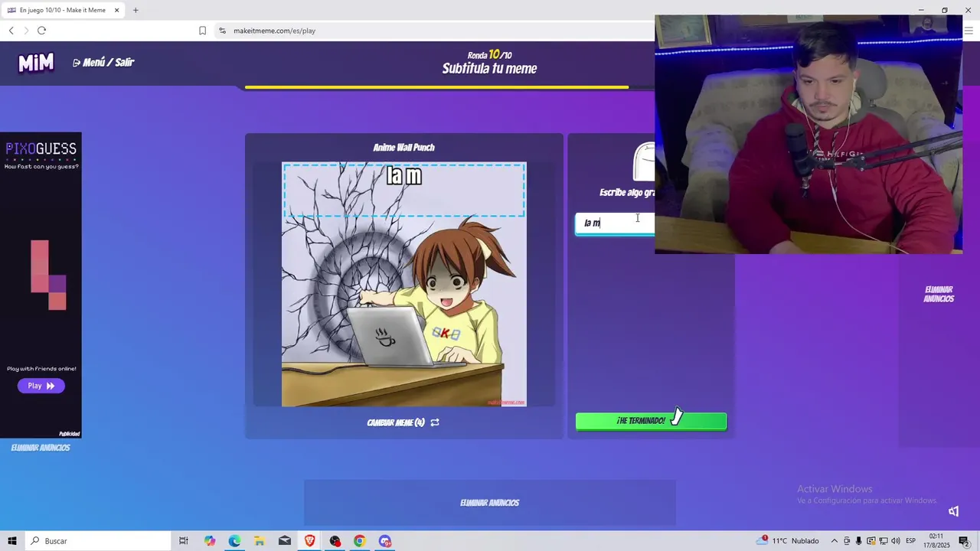Click Play in the PixoGuess ad
The height and width of the screenshot is (551, 980).
[x=41, y=386]
